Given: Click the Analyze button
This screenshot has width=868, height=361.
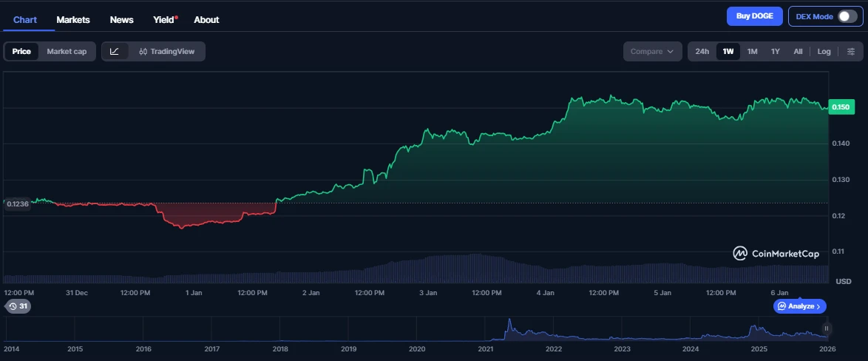Looking at the screenshot, I should [799, 306].
